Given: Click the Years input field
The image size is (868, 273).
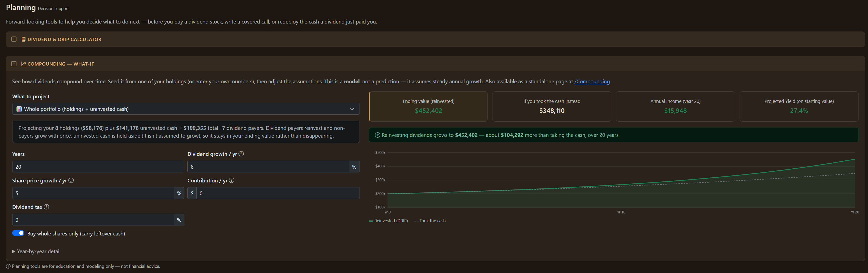Looking at the screenshot, I should tap(98, 167).
